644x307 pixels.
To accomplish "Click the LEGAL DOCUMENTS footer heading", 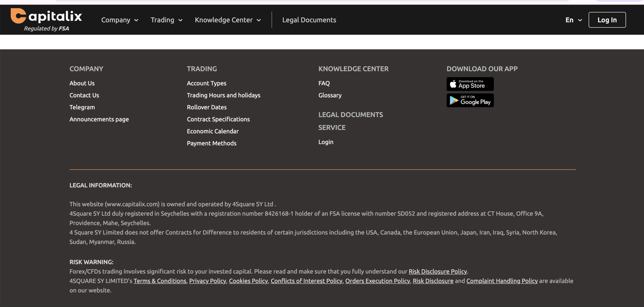I will click(x=351, y=115).
